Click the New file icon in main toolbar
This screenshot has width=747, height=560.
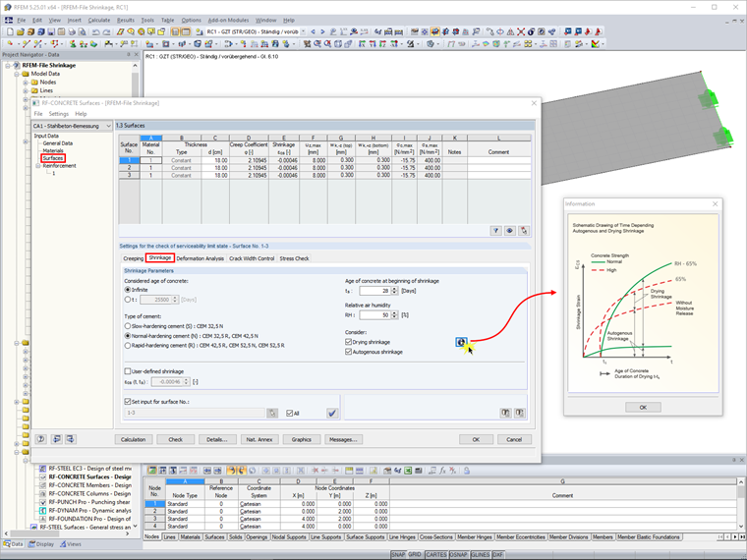pos(10,31)
